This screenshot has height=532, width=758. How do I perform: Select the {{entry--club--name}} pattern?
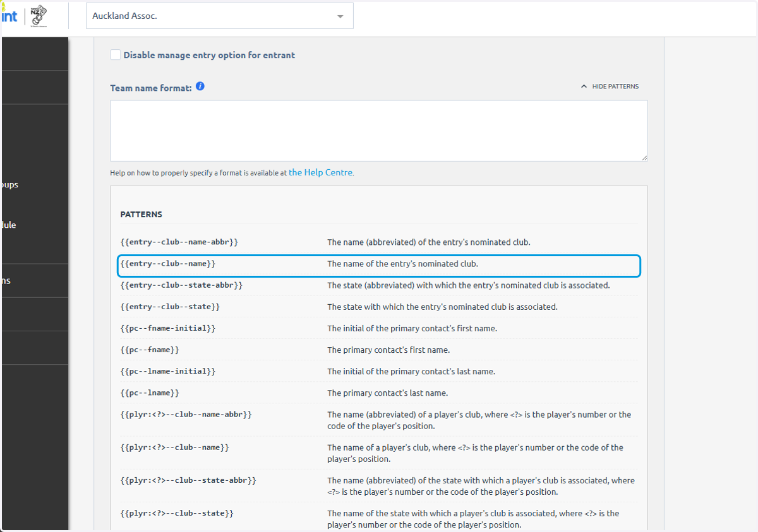pos(168,264)
